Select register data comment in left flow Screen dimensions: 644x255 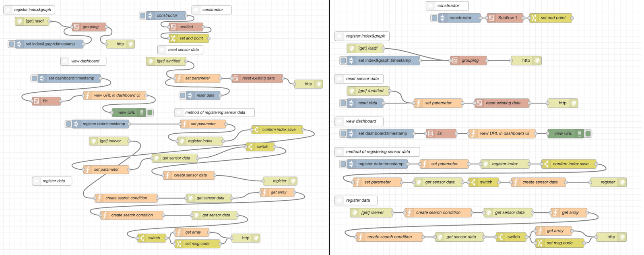(52, 181)
